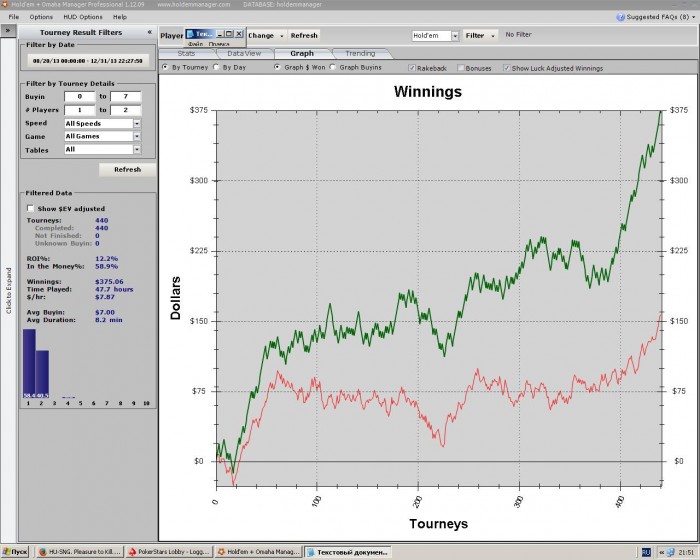Open the Game dropdown (All Games)
The height and width of the screenshot is (560, 700).
coord(137,136)
